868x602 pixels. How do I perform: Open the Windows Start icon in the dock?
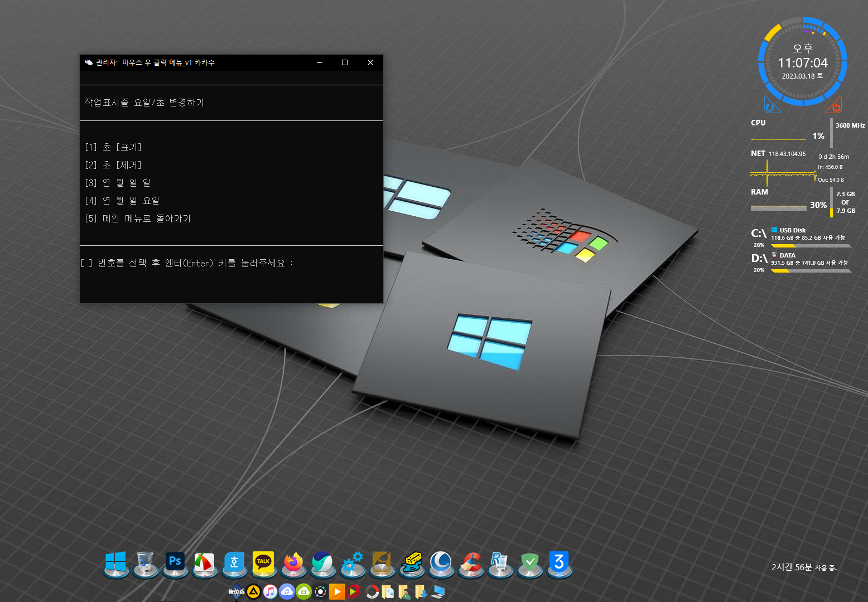pyautogui.click(x=116, y=563)
